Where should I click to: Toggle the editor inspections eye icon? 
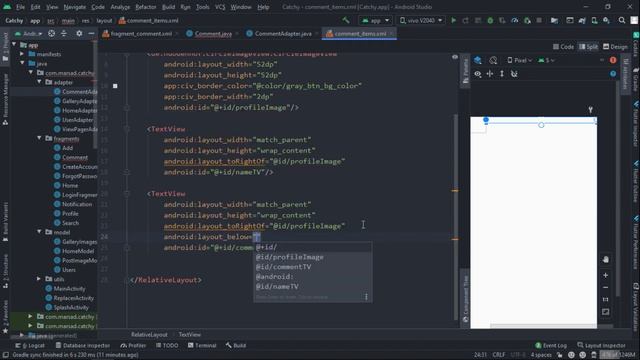point(455,57)
